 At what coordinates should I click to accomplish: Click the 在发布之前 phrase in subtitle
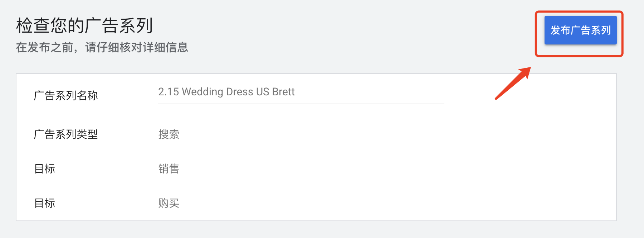[44, 47]
